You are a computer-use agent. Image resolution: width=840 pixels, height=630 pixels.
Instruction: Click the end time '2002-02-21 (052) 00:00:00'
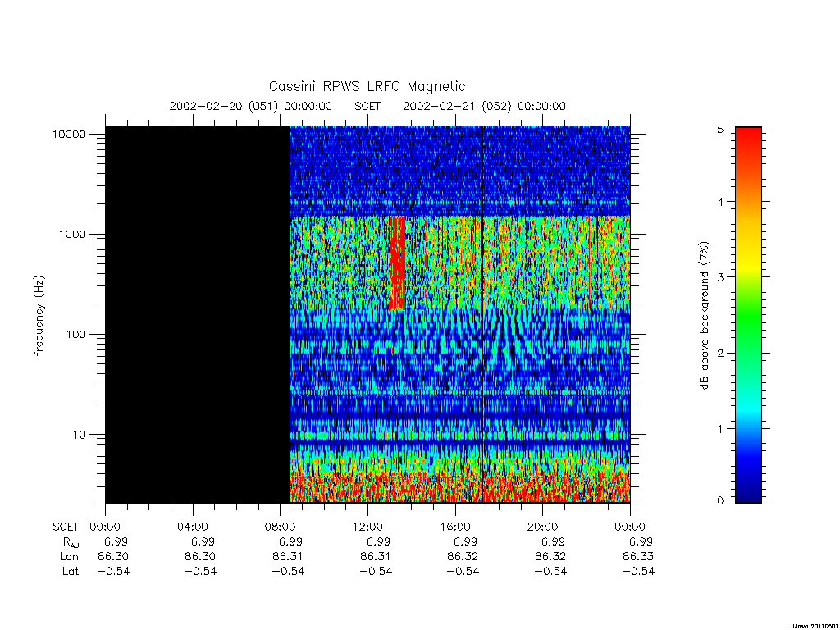point(484,106)
